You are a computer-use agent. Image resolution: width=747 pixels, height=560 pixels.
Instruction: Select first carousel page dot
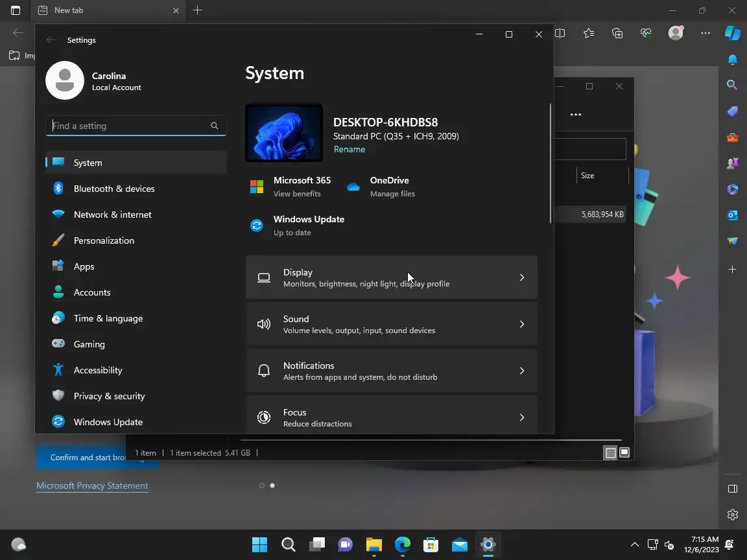click(261, 485)
